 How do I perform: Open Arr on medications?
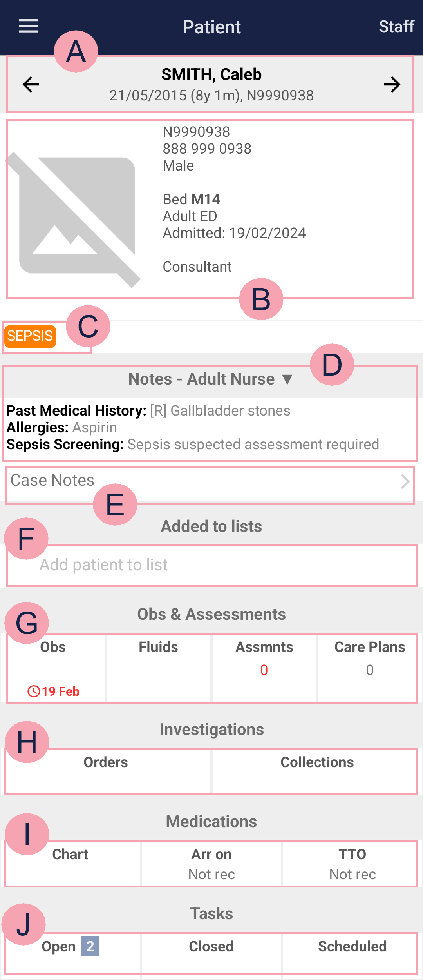pyautogui.click(x=211, y=863)
